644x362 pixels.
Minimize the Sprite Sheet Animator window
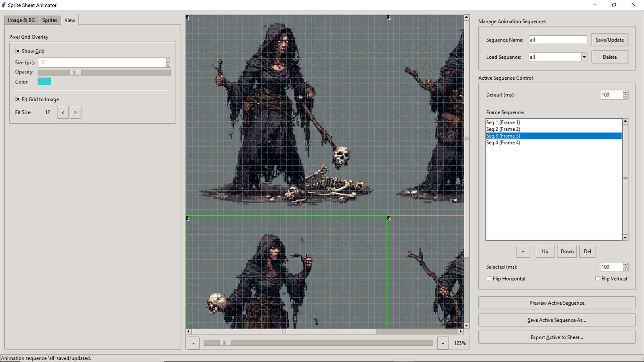tap(595, 5)
